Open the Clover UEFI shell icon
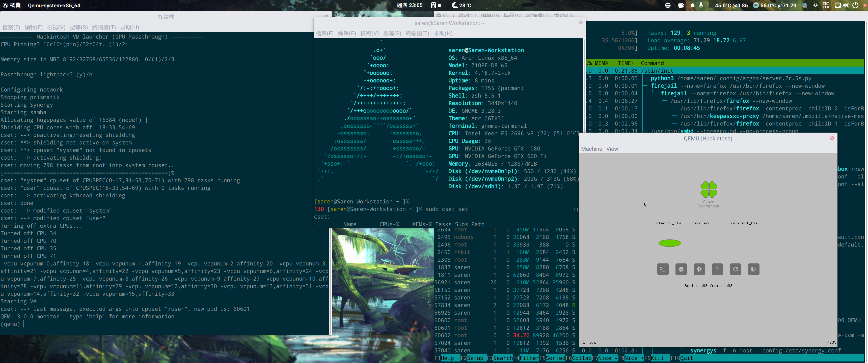Screen dimensions: 868x363 tap(663, 269)
